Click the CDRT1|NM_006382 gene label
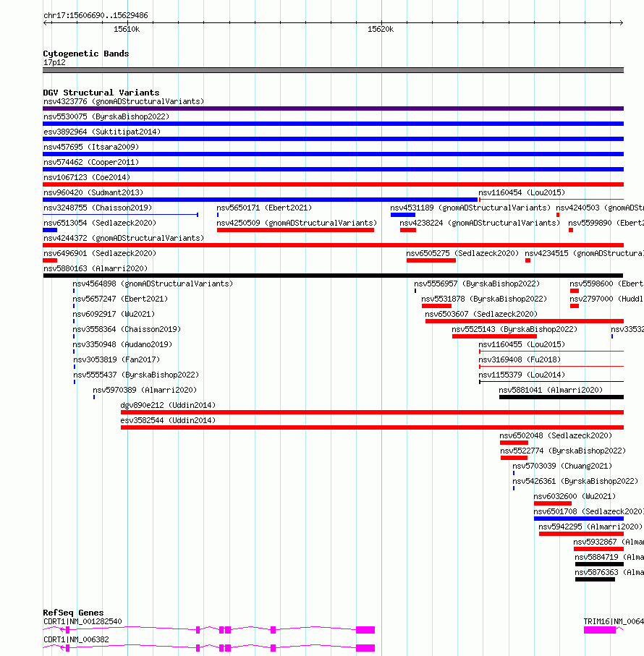Image resolution: width=644 pixels, height=656 pixels. pos(76,639)
